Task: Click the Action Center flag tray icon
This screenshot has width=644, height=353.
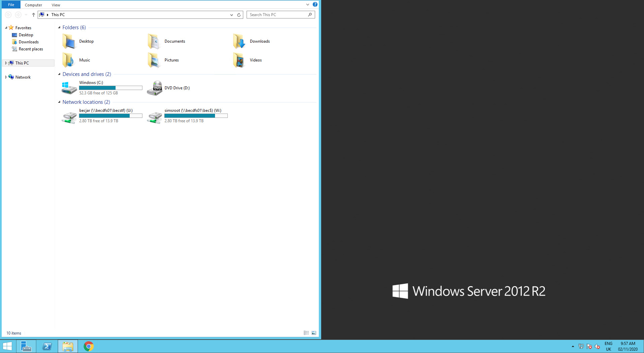Action: 589,346
